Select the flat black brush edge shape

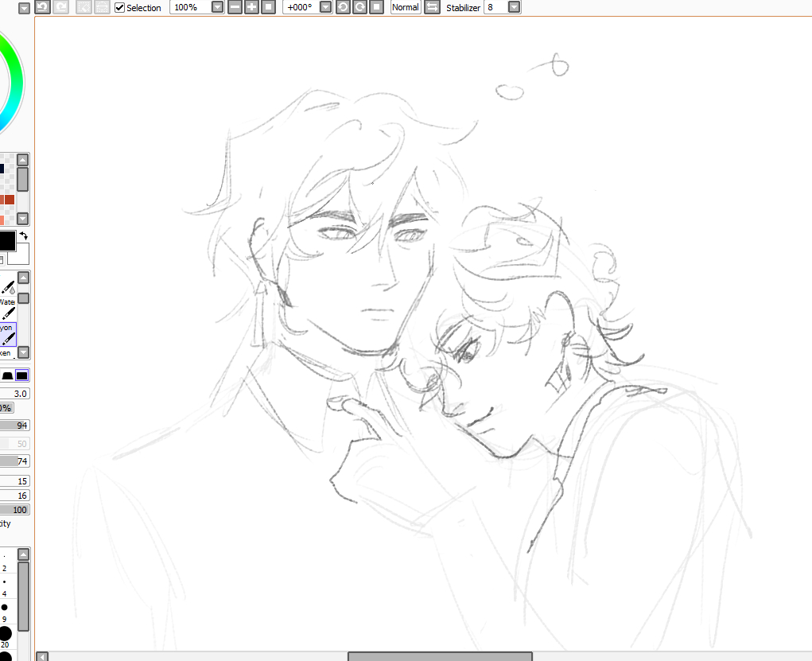22,375
